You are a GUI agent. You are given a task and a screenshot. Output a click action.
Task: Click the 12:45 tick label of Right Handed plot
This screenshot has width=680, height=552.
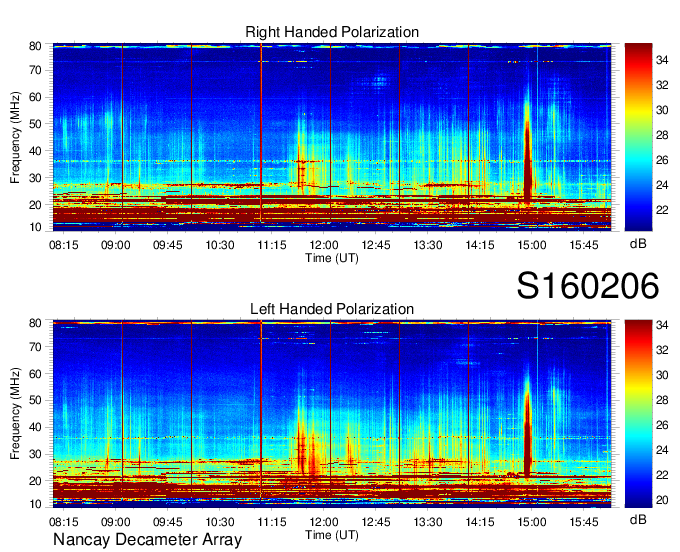click(376, 245)
